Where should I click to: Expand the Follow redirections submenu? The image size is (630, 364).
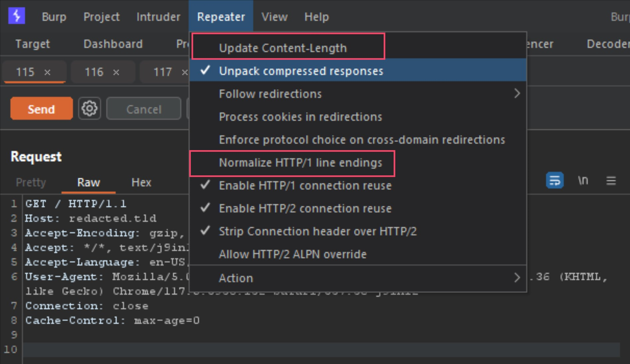pyautogui.click(x=358, y=94)
